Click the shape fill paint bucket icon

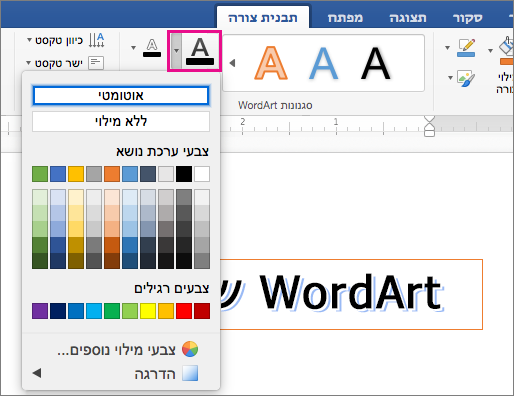click(507, 50)
